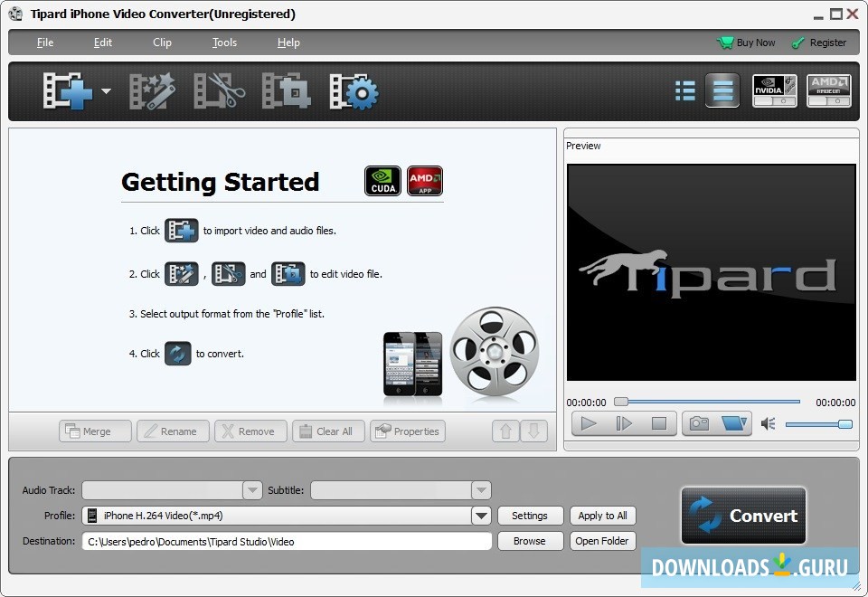
Task: Click the Apply to All button
Action: point(603,516)
